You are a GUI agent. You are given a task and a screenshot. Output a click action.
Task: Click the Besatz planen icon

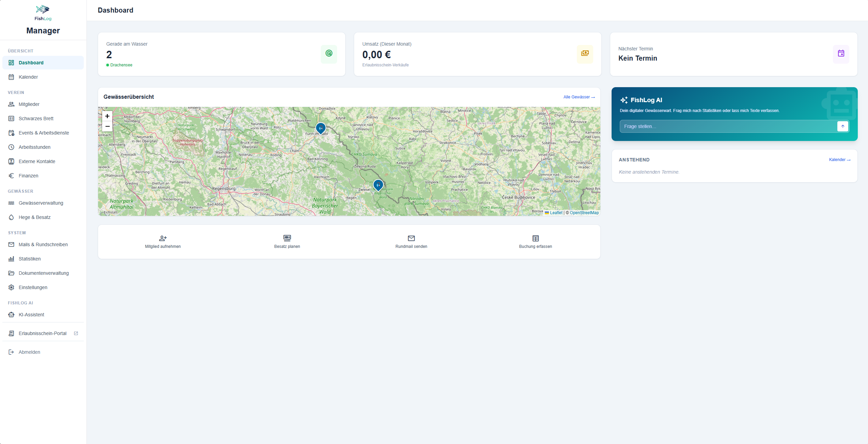coord(287,238)
